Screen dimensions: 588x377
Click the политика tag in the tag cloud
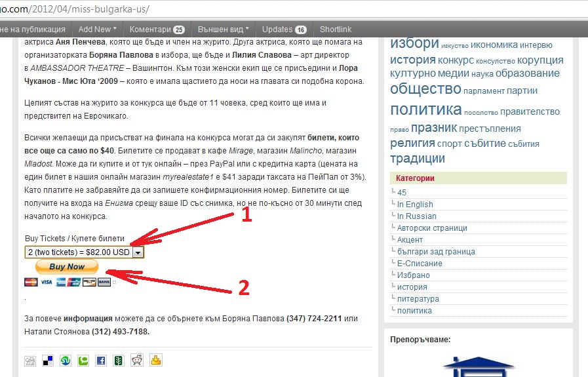pos(425,109)
